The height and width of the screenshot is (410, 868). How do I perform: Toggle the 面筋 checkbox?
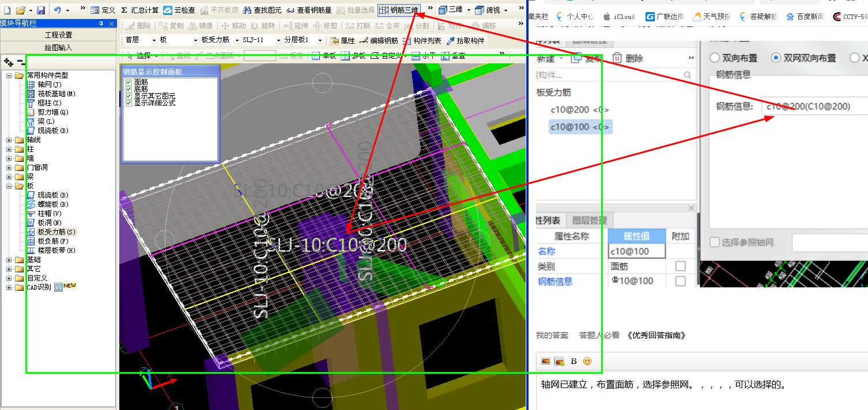coord(129,82)
